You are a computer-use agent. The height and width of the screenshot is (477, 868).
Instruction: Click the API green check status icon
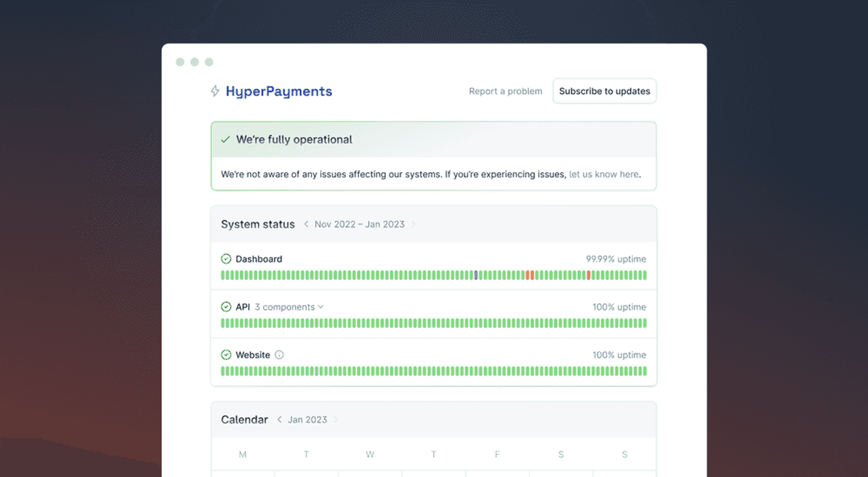pyautogui.click(x=226, y=307)
